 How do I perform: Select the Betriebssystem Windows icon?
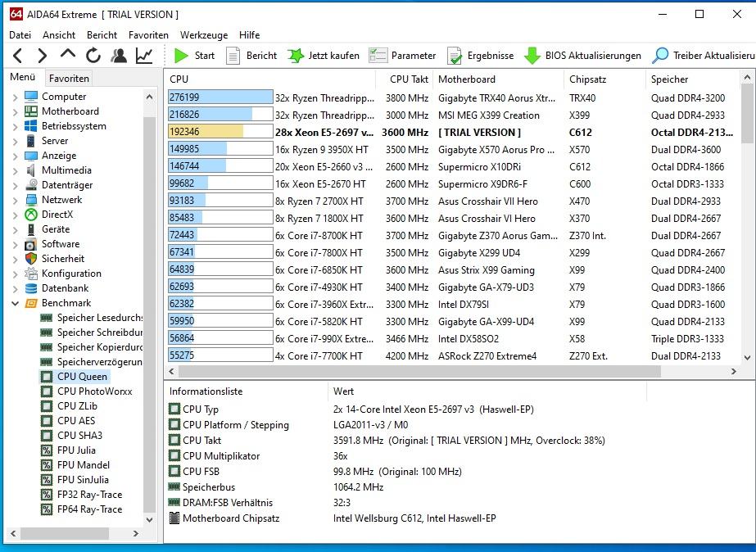tap(31, 126)
